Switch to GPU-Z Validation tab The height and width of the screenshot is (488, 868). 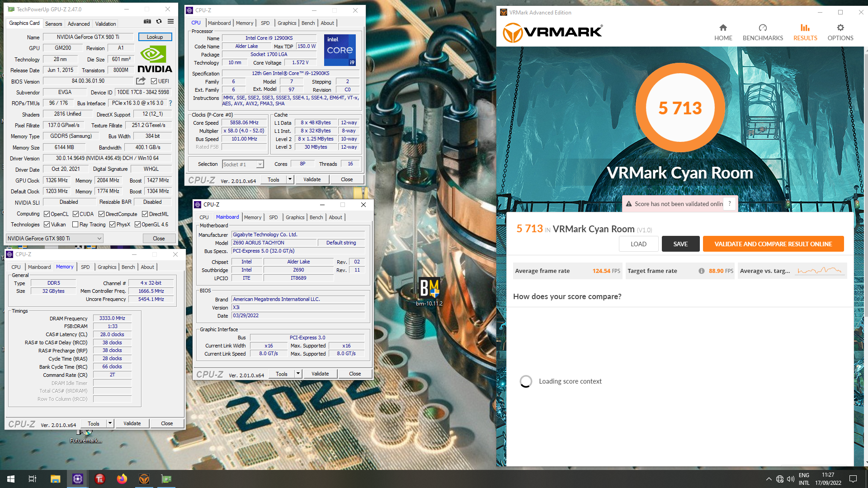(x=105, y=24)
